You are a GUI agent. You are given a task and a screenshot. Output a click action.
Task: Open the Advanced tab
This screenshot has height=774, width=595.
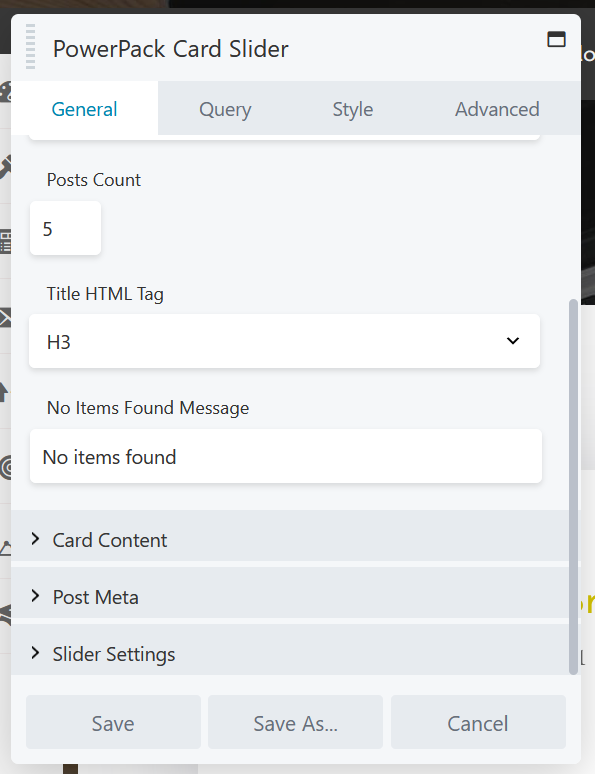tap(497, 109)
